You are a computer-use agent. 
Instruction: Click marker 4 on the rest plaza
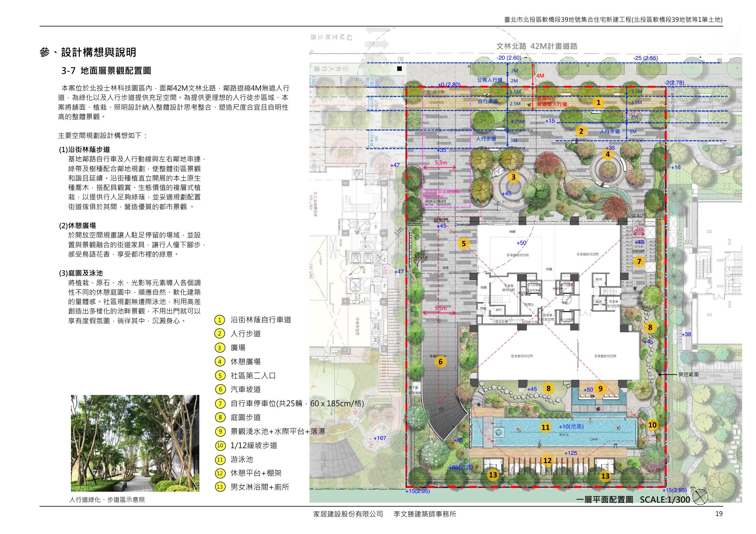pyautogui.click(x=607, y=154)
